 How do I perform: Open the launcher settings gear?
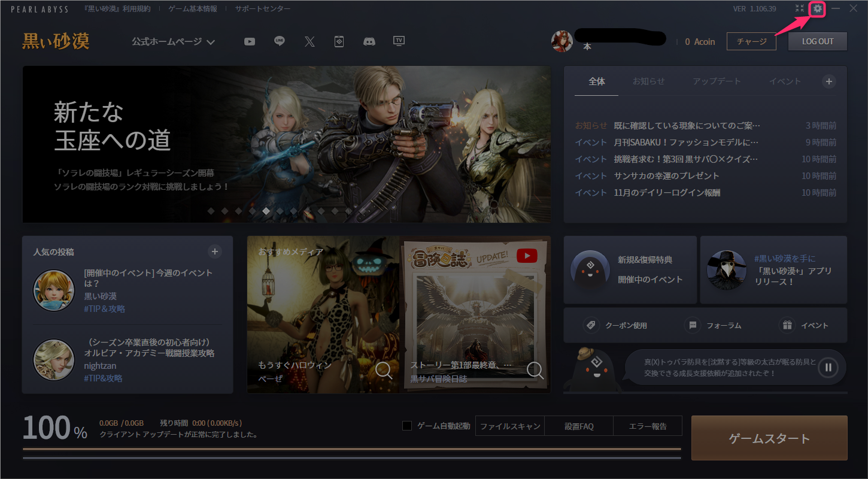(x=818, y=9)
